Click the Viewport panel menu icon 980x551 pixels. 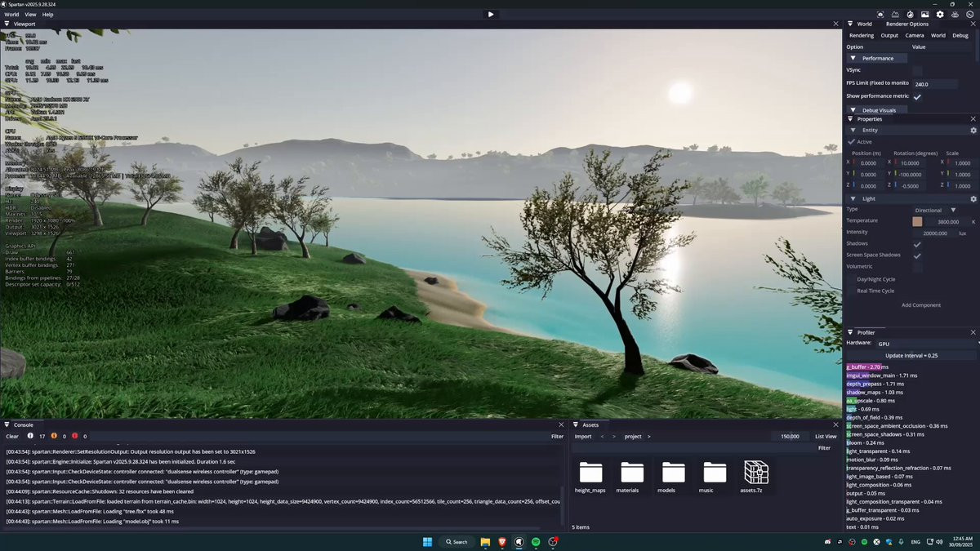click(x=7, y=24)
